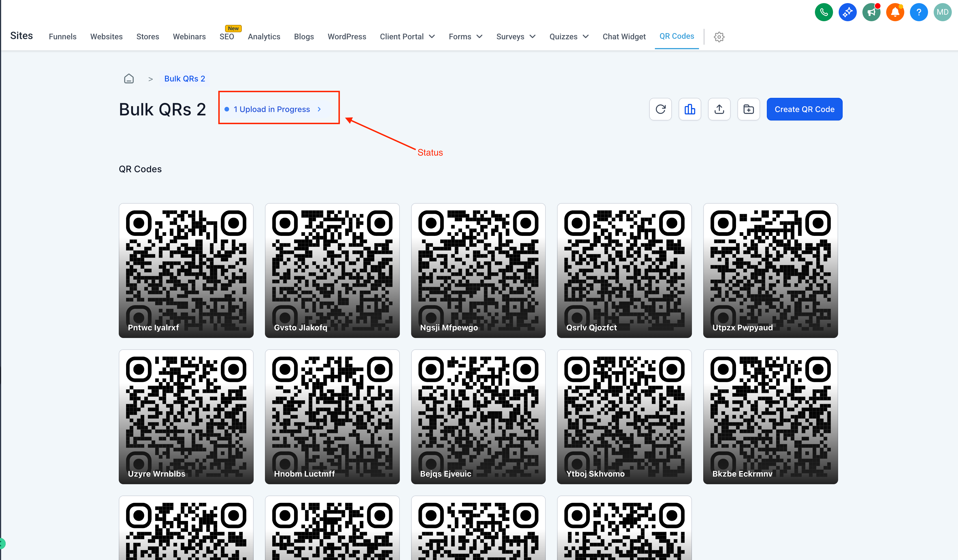Click the add folder icon
Viewport: 958px width, 560px height.
click(x=748, y=109)
